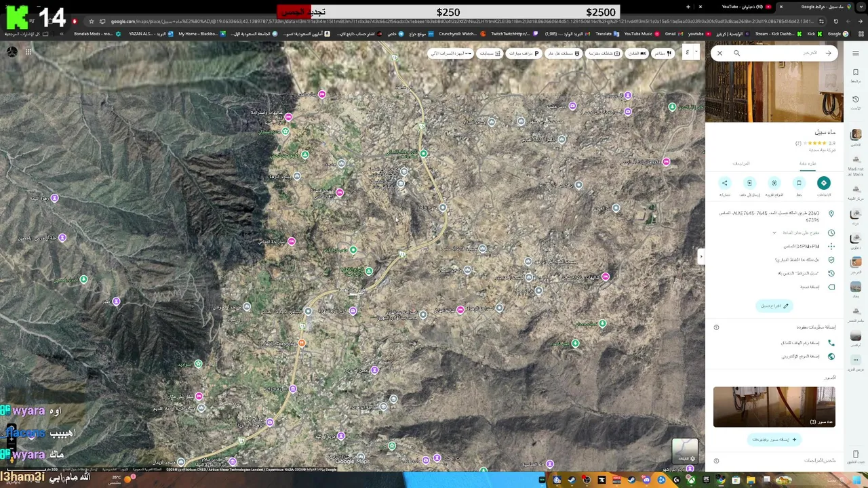
Task: Select the Pharmacies filter chip
Action: pos(489,53)
